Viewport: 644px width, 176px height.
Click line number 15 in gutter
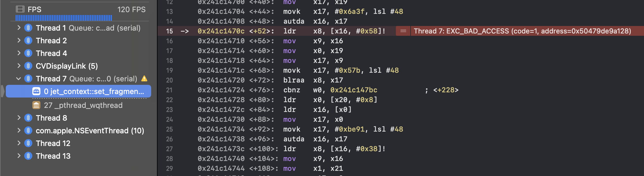(x=169, y=31)
